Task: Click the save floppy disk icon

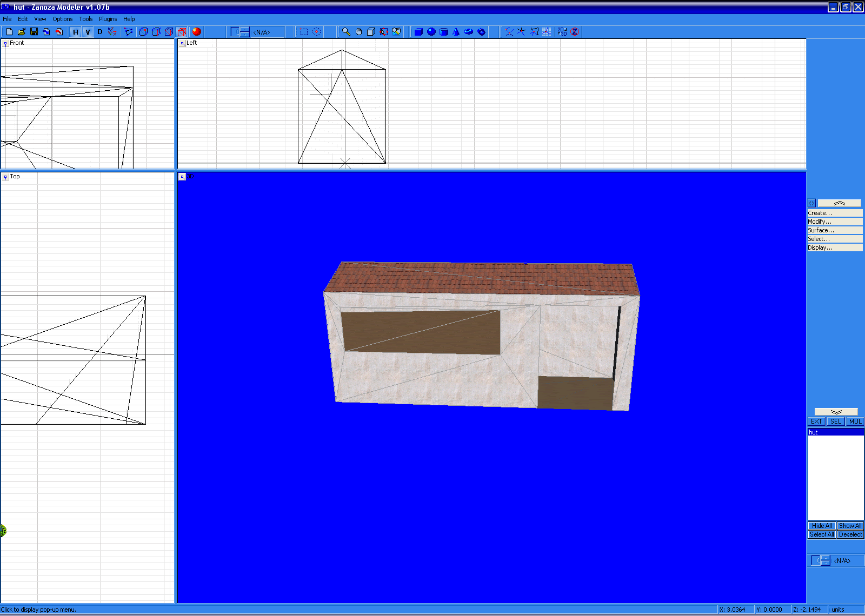Action: pos(34,32)
